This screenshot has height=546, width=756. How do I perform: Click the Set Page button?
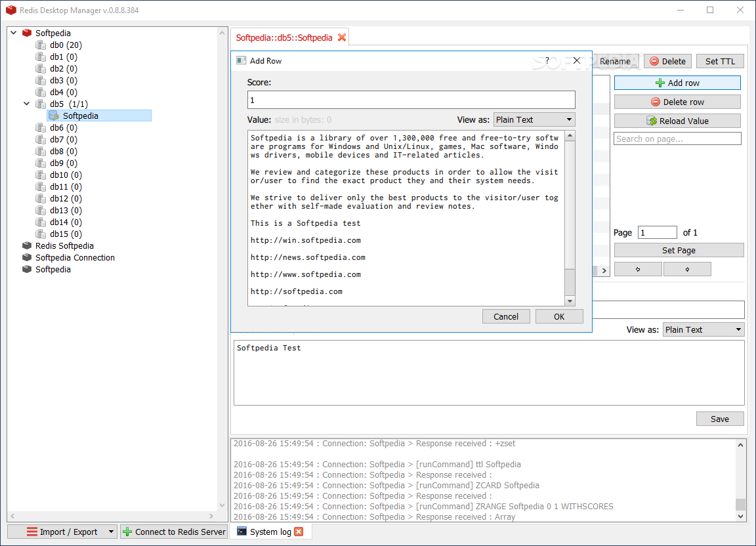(679, 250)
